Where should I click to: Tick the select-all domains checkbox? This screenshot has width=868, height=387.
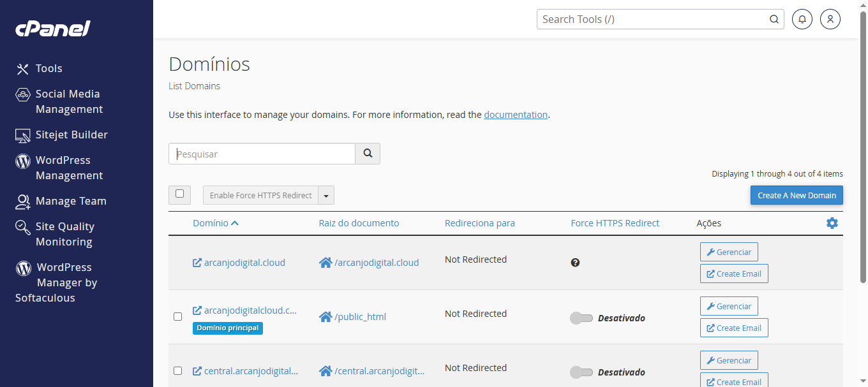coord(179,194)
